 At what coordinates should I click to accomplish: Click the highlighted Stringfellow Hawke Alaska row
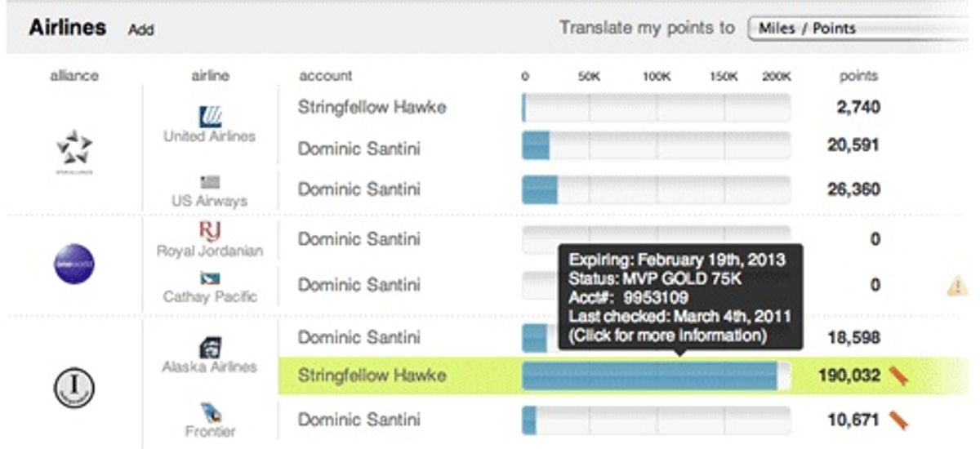coord(372,376)
